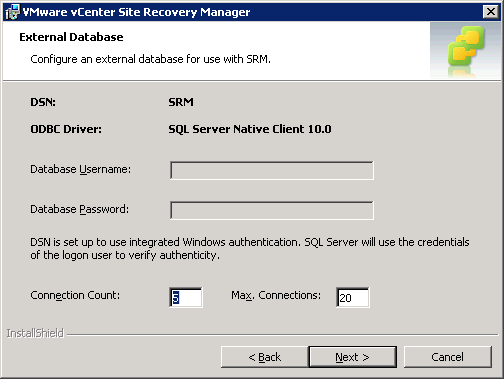Focus the Database Password field
This screenshot has width=504, height=379.
coord(272,210)
